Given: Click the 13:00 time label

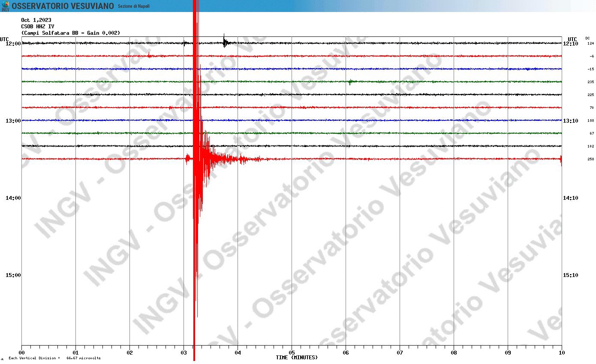Looking at the screenshot, I should pyautogui.click(x=13, y=121).
